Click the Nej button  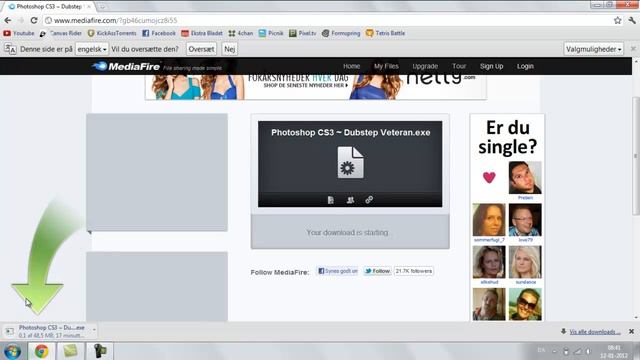pos(230,49)
